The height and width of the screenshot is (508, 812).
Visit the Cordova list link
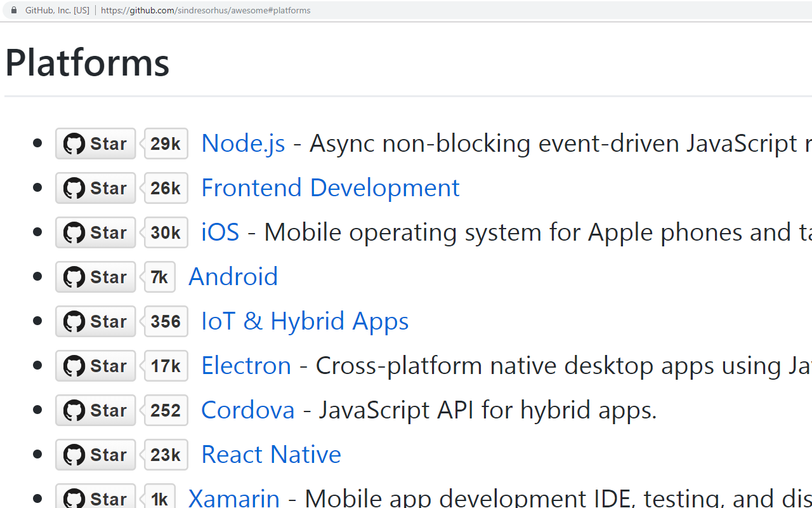248,410
